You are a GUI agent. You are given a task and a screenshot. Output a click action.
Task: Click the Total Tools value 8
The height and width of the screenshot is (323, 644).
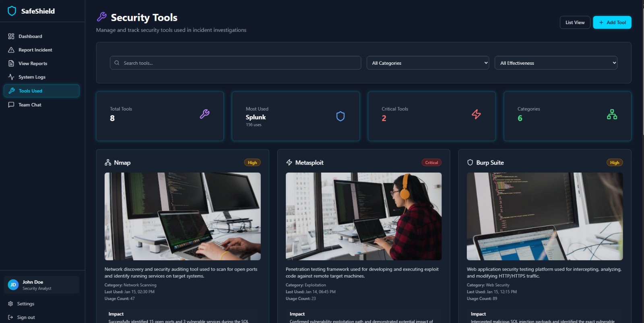point(112,118)
